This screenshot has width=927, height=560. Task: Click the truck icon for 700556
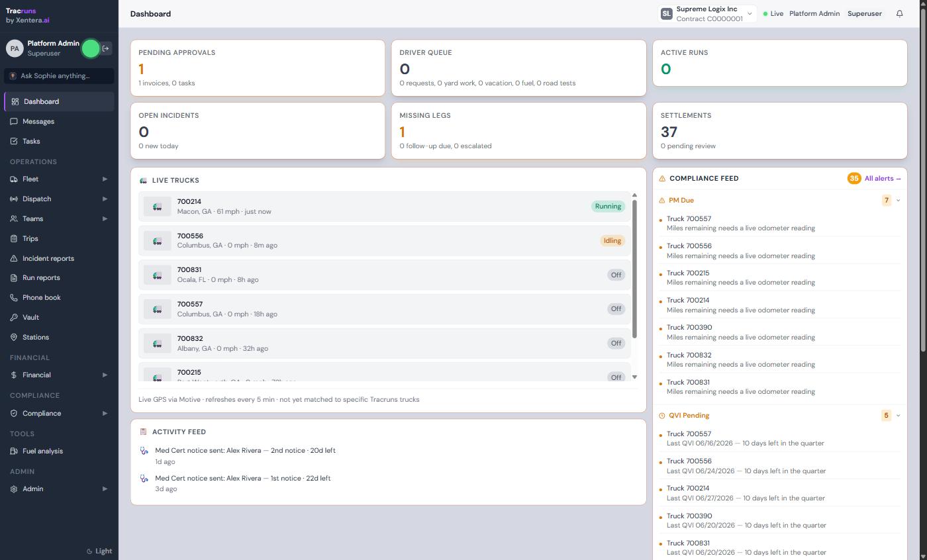point(158,241)
